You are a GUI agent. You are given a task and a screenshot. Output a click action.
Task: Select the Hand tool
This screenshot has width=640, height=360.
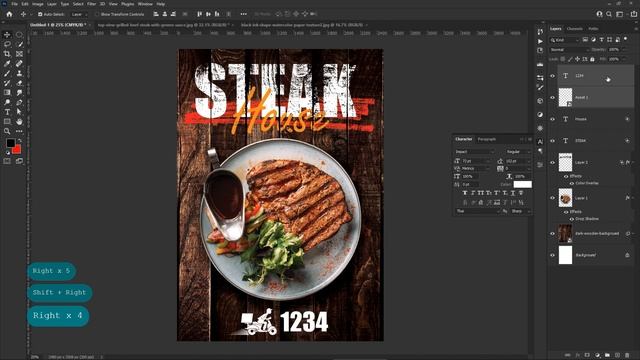(x=19, y=122)
